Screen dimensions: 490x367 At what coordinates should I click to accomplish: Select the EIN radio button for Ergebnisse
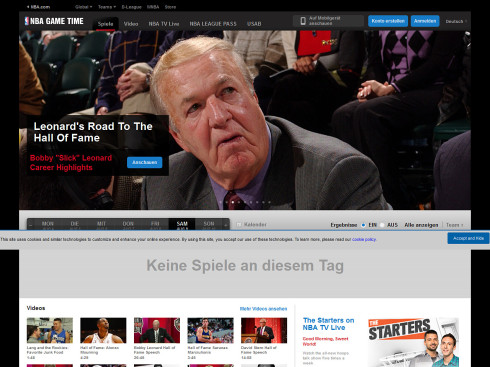(363, 225)
